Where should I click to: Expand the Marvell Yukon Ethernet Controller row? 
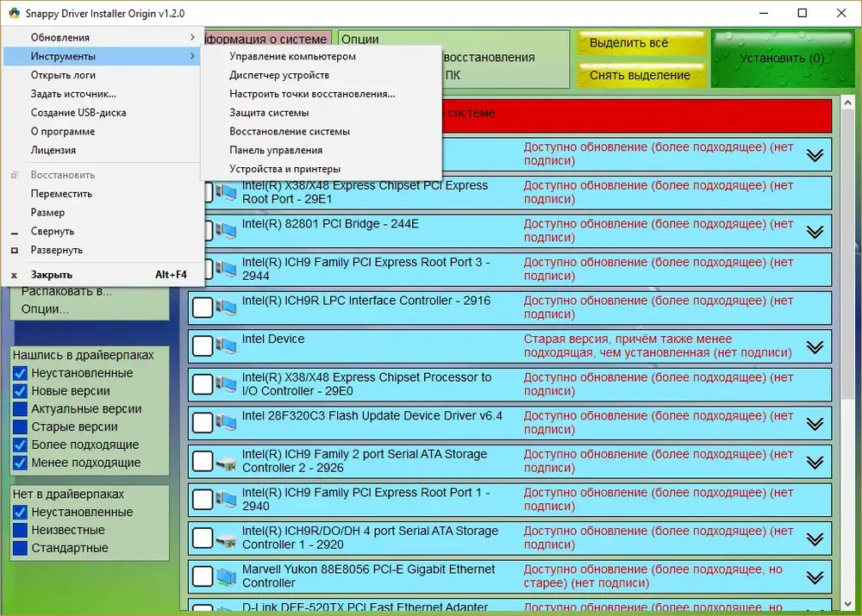click(815, 577)
